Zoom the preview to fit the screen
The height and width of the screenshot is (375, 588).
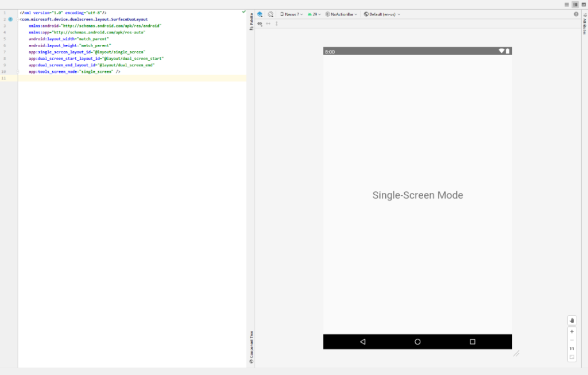pos(572,357)
